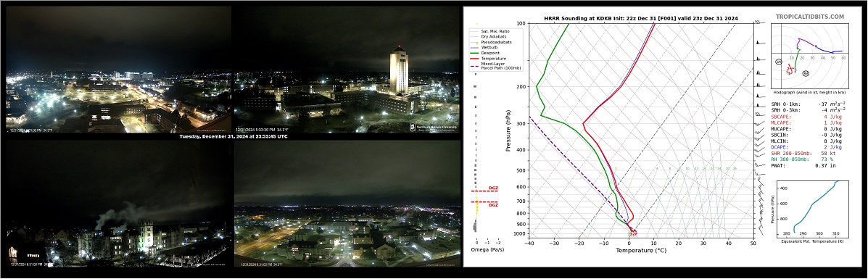Click the 'Tuesday, December 31, 2024 at 23:33:45 UTC' caption
This screenshot has height=279, width=868.
[x=233, y=136]
